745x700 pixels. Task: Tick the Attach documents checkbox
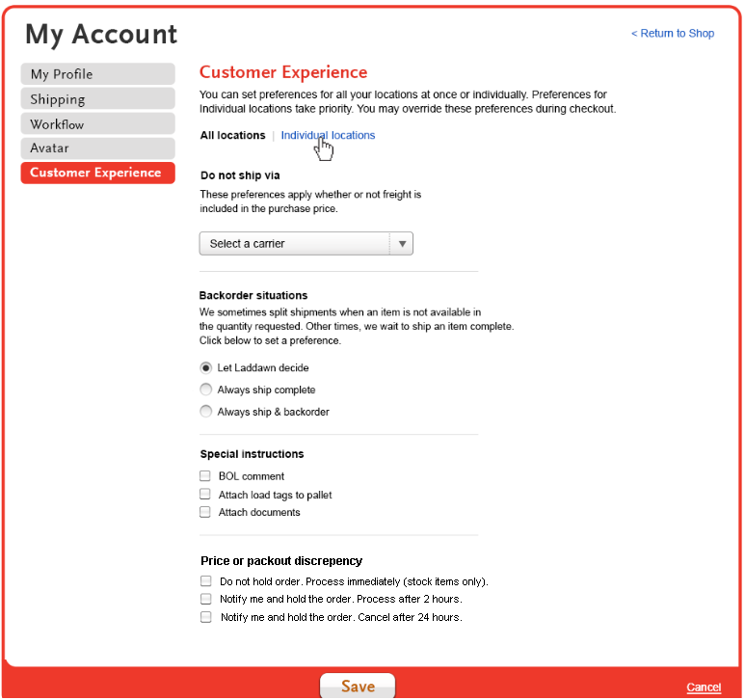[204, 512]
